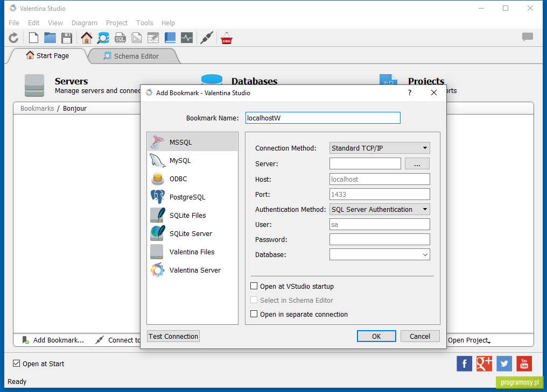The image size is (547, 392).
Task: Open the Project menu
Action: pyautogui.click(x=117, y=23)
